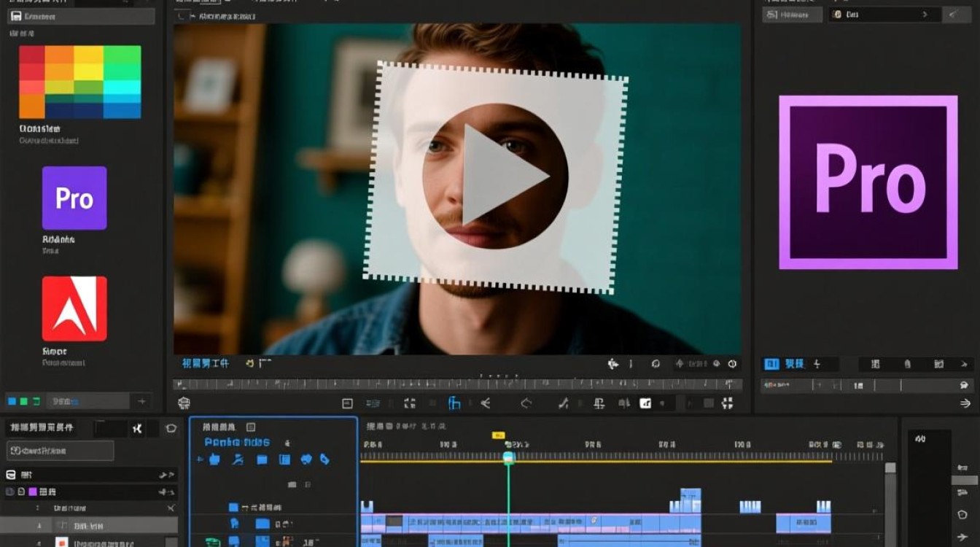Click the right arrow below the speech bubble icon
Viewport: 980px width, 547px height.
point(965,403)
